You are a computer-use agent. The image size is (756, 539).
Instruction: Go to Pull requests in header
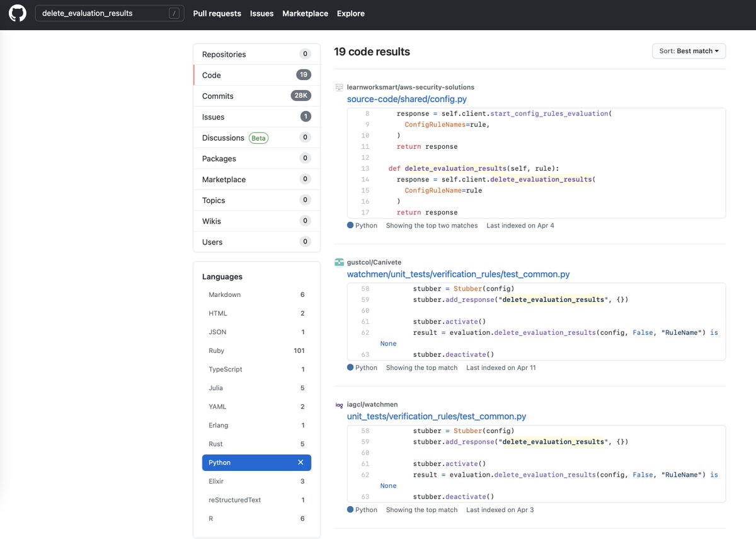[217, 13]
